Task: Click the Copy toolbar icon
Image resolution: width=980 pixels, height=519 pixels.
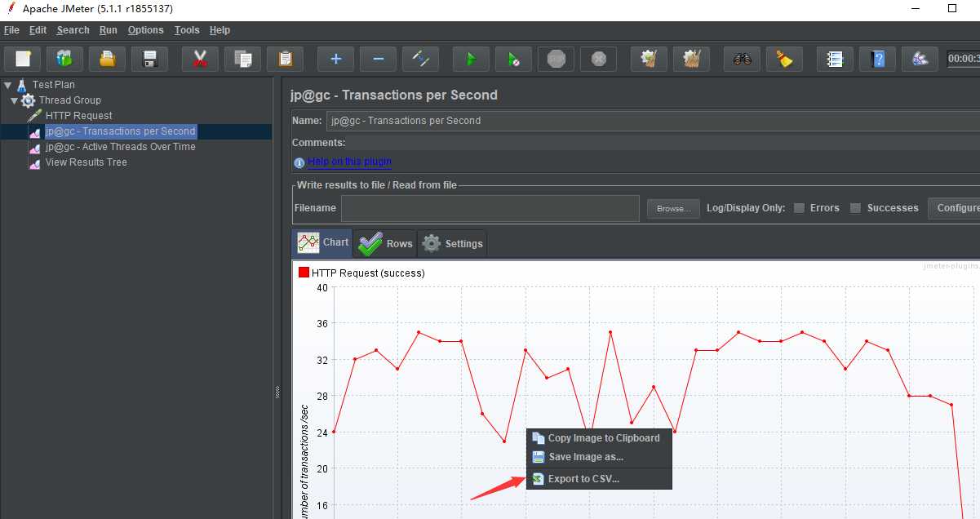Action: (242, 59)
